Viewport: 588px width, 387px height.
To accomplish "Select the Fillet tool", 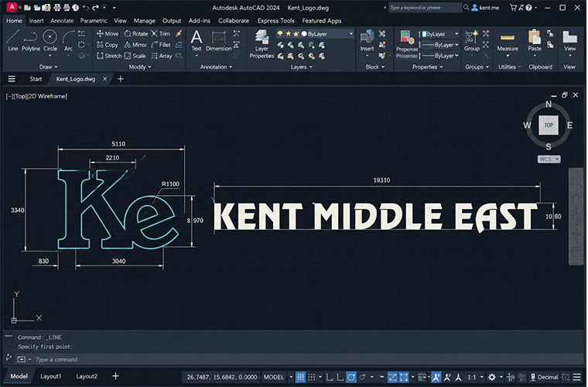I will 161,45.
